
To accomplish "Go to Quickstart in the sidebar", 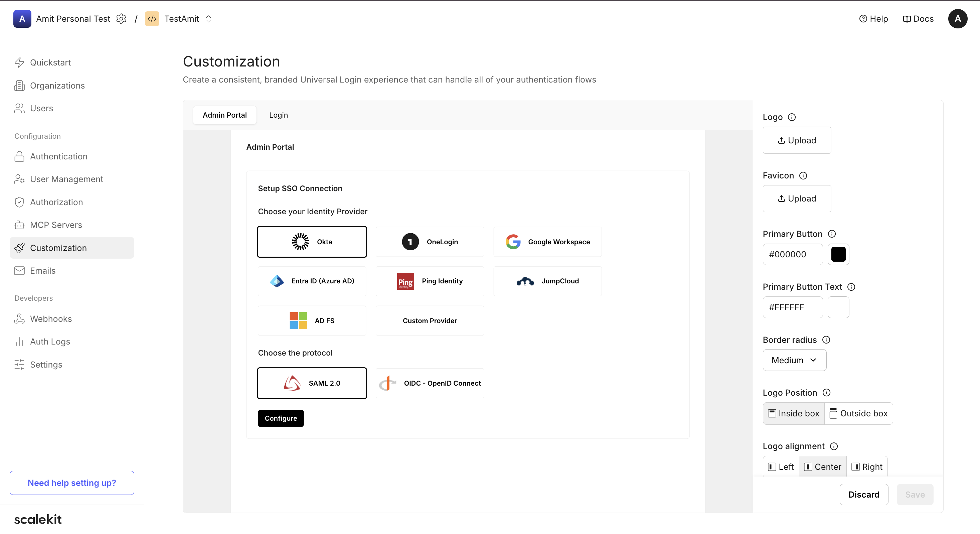I will (x=71, y=62).
